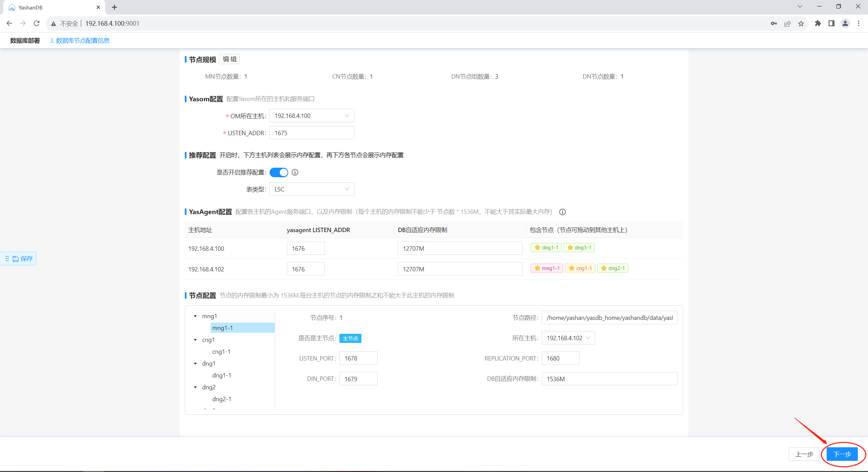Click the DN节点组数量: 3 text
Viewport: 868px width, 472px height.
475,77
